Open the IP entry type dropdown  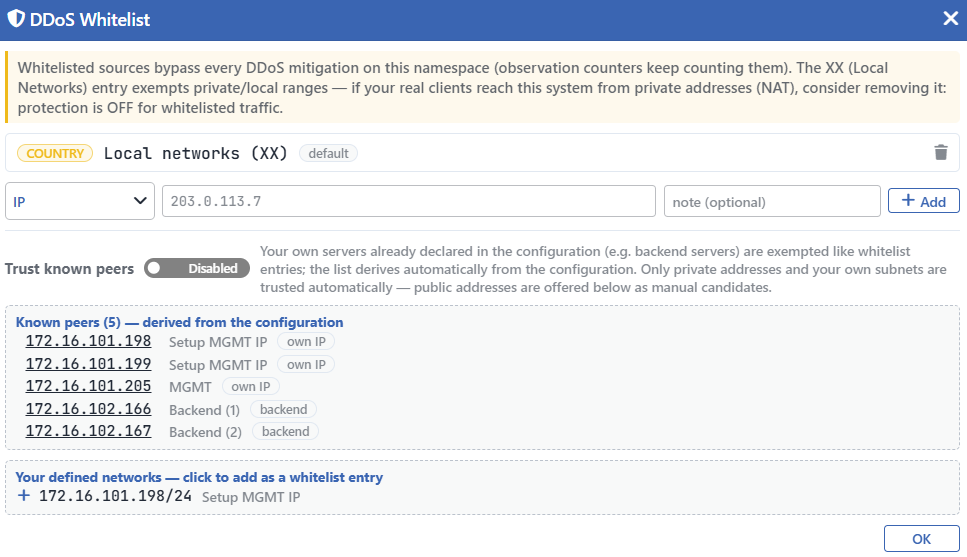click(80, 201)
